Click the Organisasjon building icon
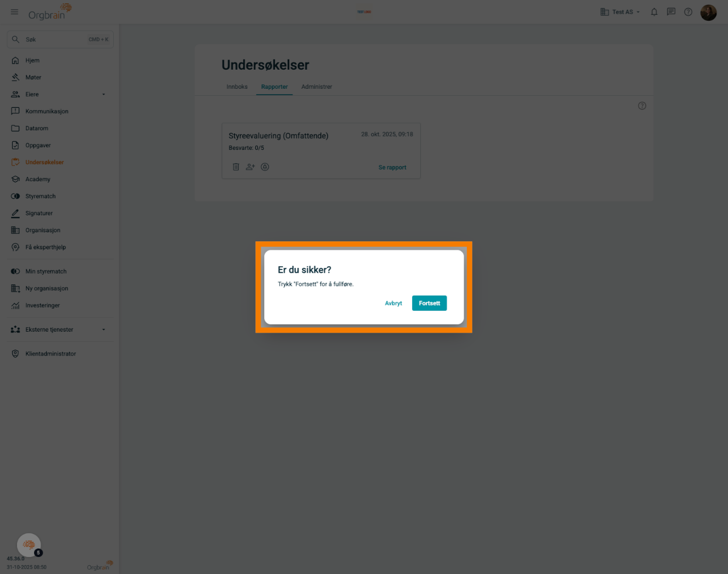The width and height of the screenshot is (728, 574). click(15, 231)
